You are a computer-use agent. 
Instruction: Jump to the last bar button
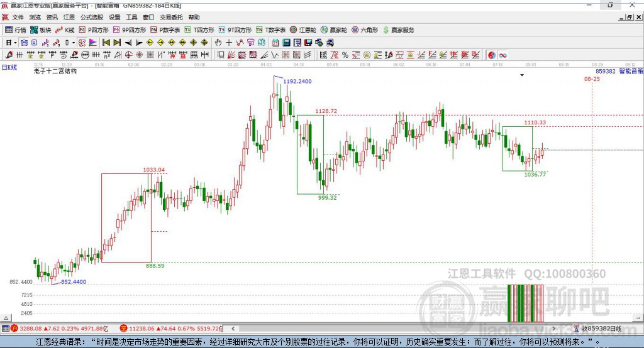117,43
